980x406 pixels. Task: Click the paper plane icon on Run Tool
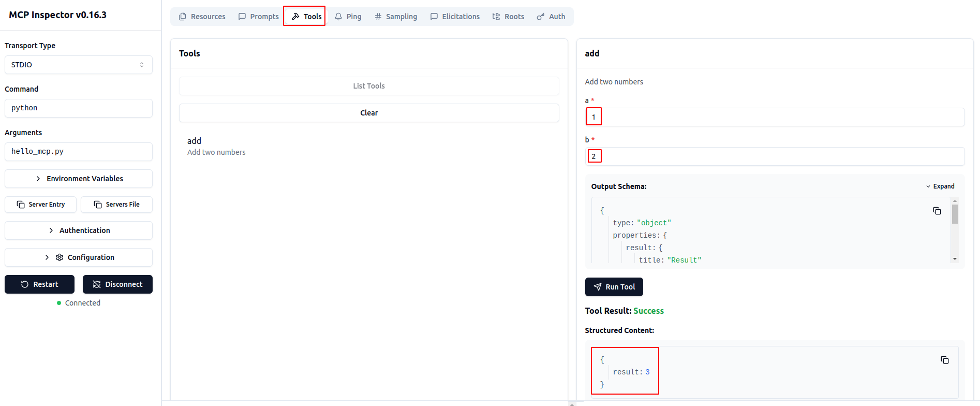(598, 287)
